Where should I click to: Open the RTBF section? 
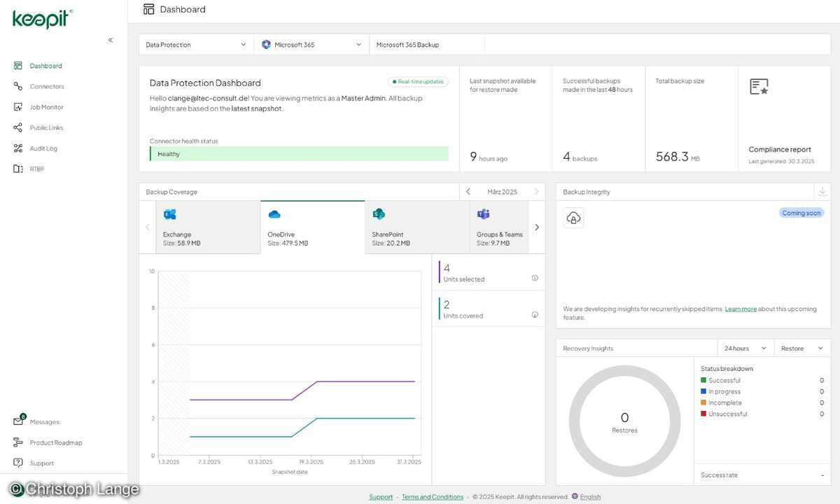[36, 169]
